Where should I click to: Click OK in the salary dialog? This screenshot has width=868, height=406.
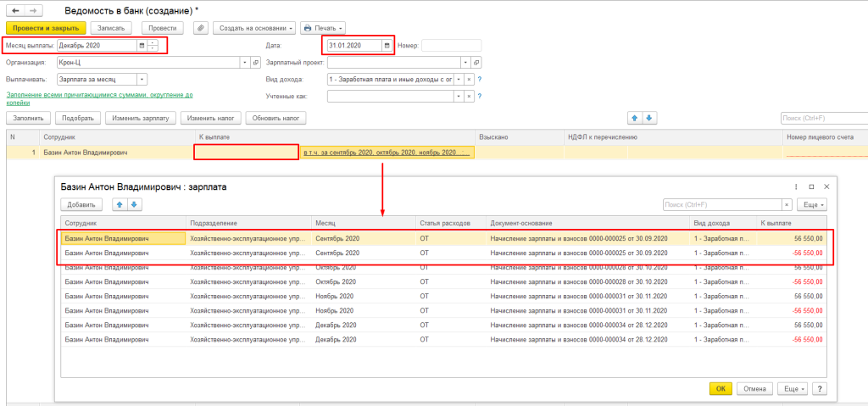tap(721, 388)
